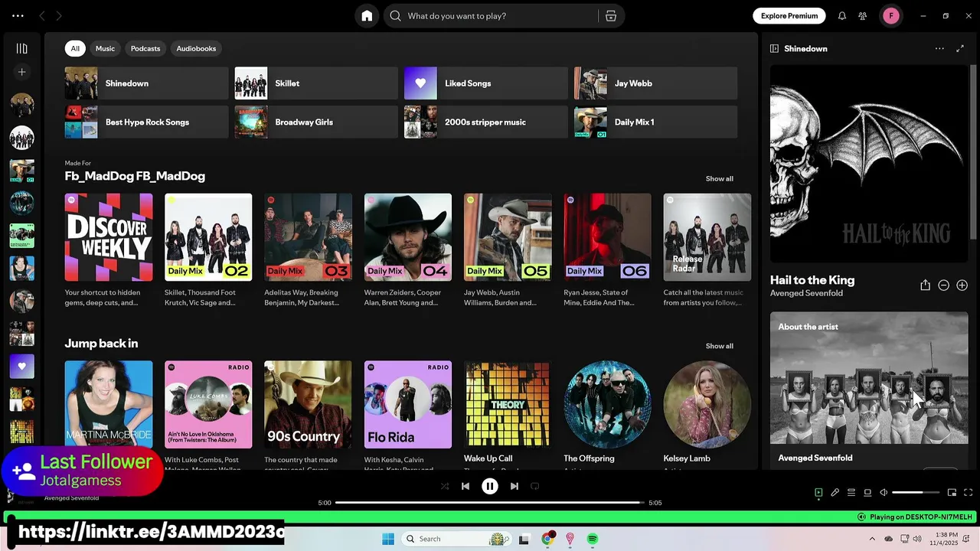Go to Spotify Home
980x551 pixels.
tap(367, 16)
